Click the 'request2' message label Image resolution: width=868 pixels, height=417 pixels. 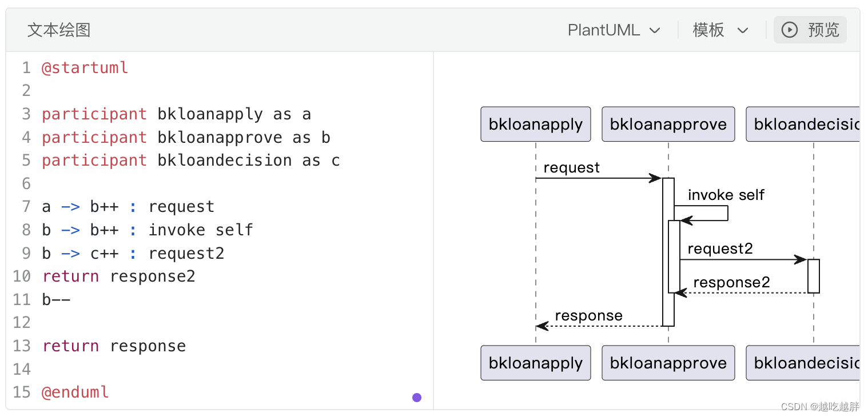click(x=720, y=249)
